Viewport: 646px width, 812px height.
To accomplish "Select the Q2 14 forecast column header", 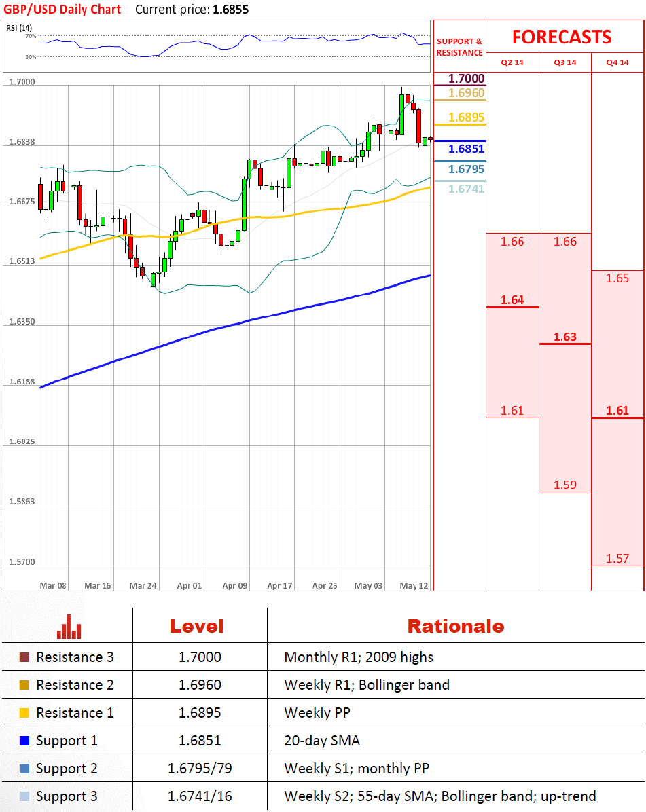I will tap(512, 62).
